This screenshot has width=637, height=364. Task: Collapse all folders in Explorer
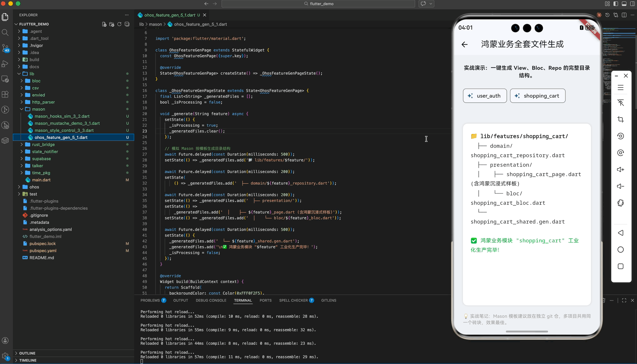click(127, 24)
